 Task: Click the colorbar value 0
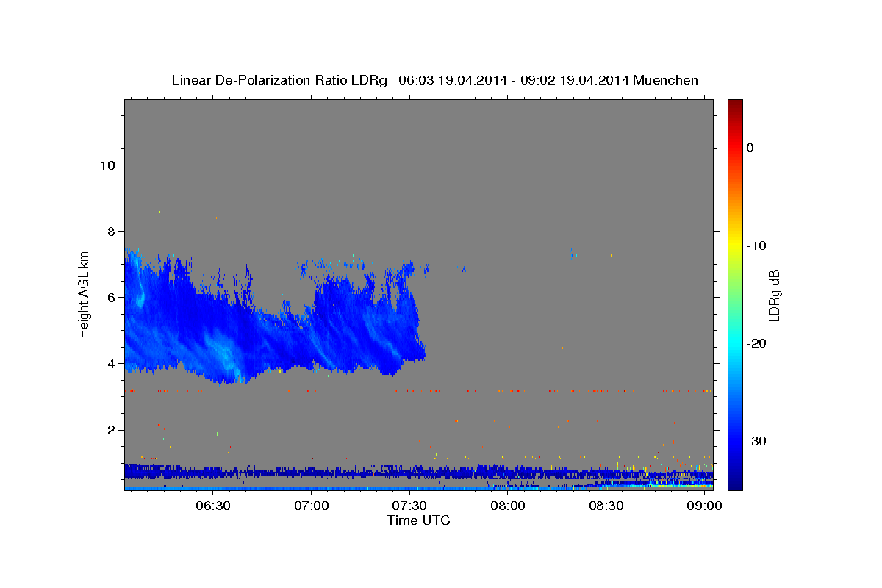[750, 148]
